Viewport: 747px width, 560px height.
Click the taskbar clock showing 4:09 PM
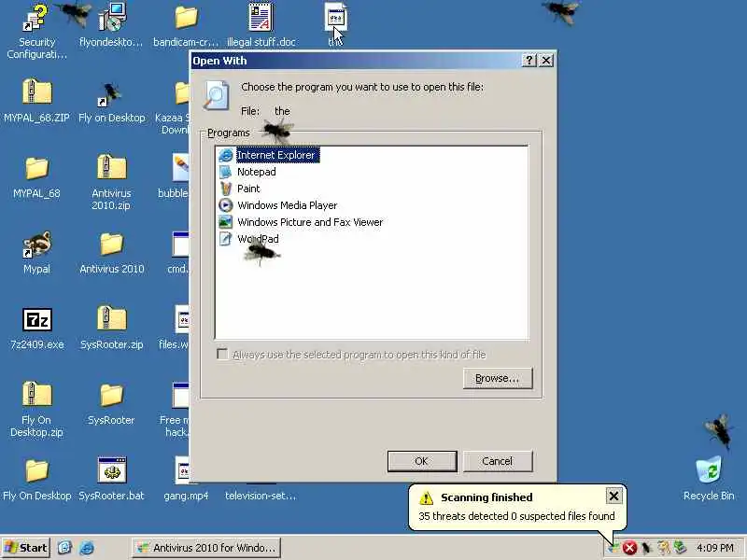click(x=715, y=548)
